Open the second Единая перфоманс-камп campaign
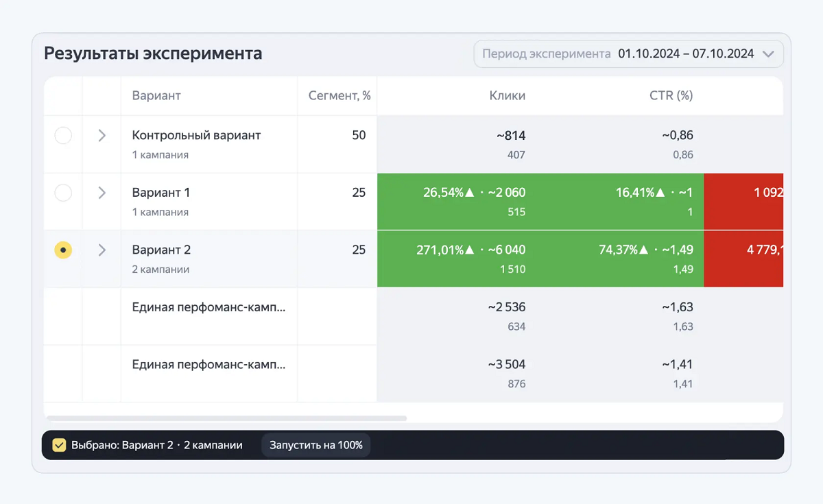Viewport: 823px width, 504px height. click(208, 365)
